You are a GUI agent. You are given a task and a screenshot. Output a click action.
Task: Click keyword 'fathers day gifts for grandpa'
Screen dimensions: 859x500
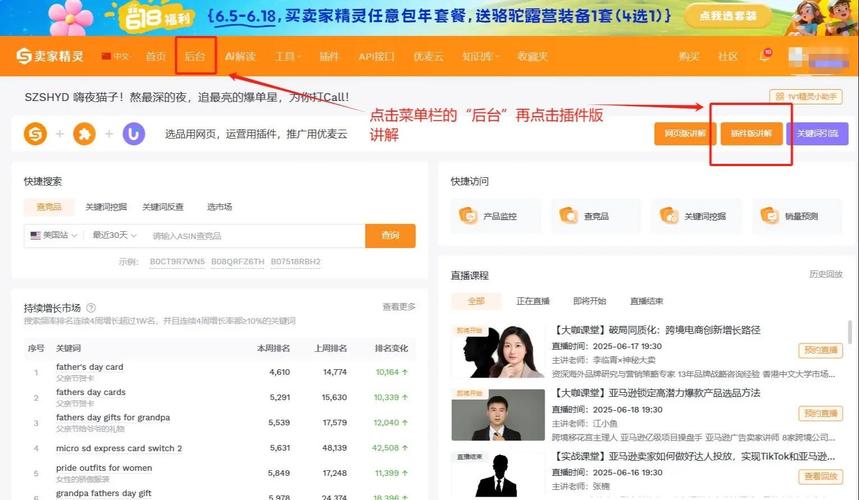pyautogui.click(x=113, y=417)
